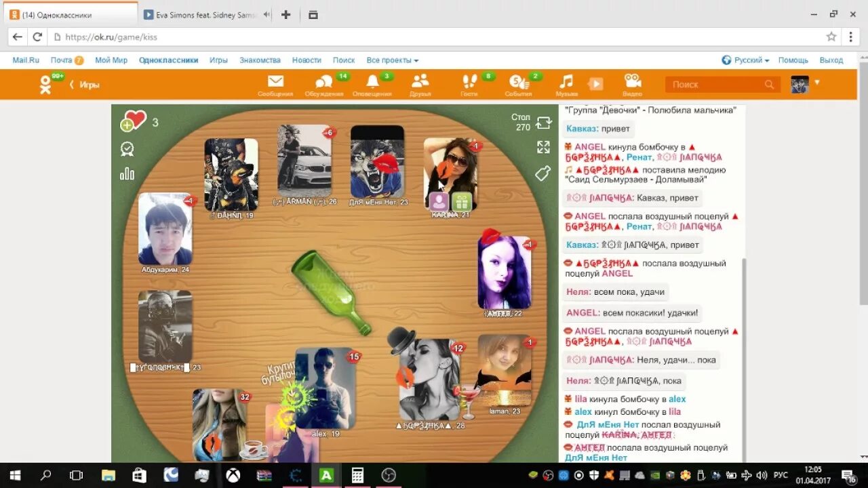The height and width of the screenshot is (488, 868).
Task: Spin the green bottle
Action: click(331, 293)
